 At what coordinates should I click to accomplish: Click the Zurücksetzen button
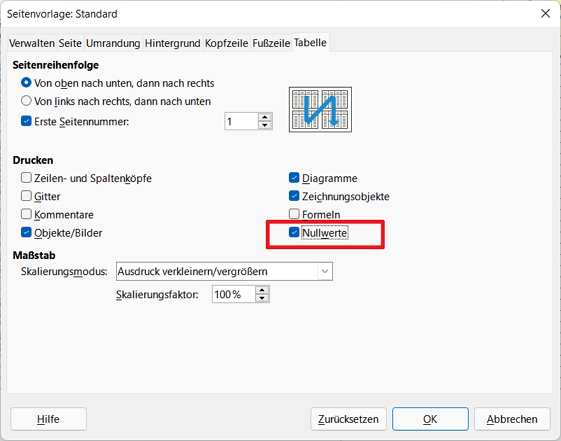click(348, 419)
